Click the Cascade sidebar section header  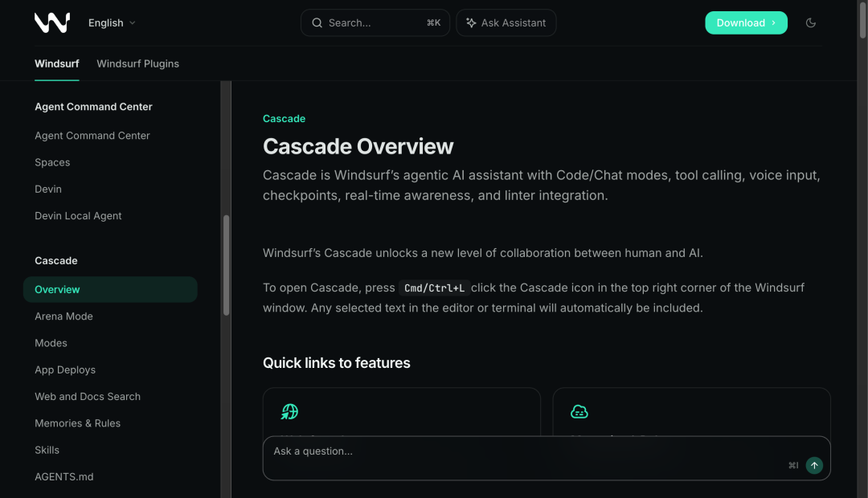(x=56, y=260)
